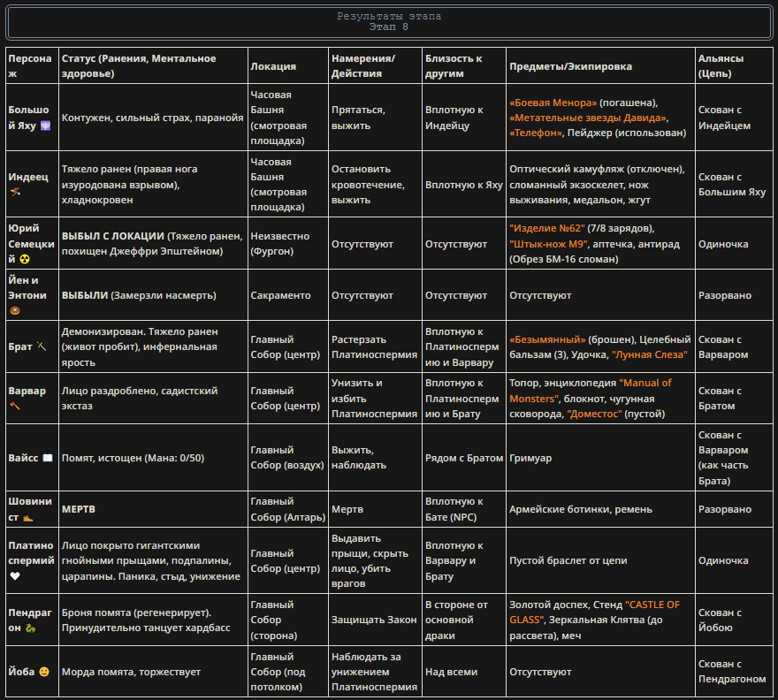778x700 pixels.
Task: Click the radiation emoji next to Юрий Семецкий
Action: point(25,259)
